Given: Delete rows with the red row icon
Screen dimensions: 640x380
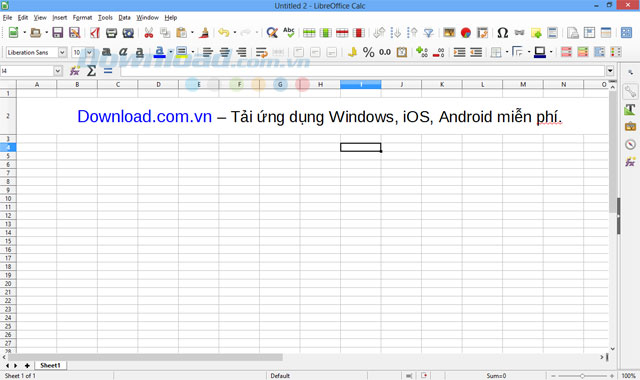Looking at the screenshot, I should click(x=342, y=33).
